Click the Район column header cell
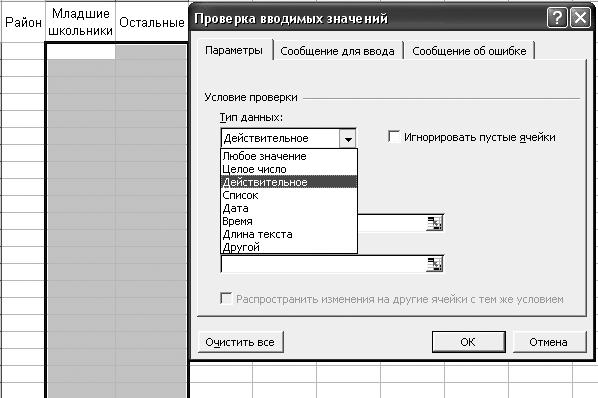Image resolution: width=598 pixels, height=398 pixels. click(x=23, y=22)
